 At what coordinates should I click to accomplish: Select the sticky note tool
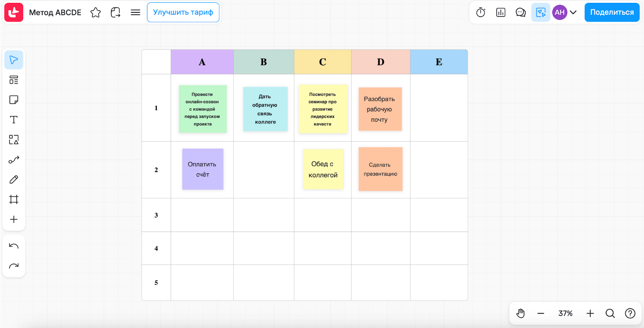(14, 100)
